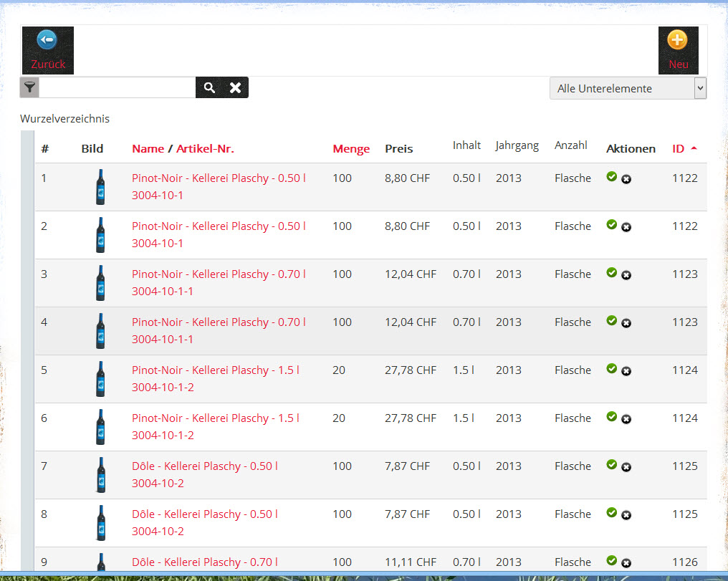This screenshot has height=581, width=728.
Task: Click the green check icon in row 1
Action: pyautogui.click(x=612, y=176)
